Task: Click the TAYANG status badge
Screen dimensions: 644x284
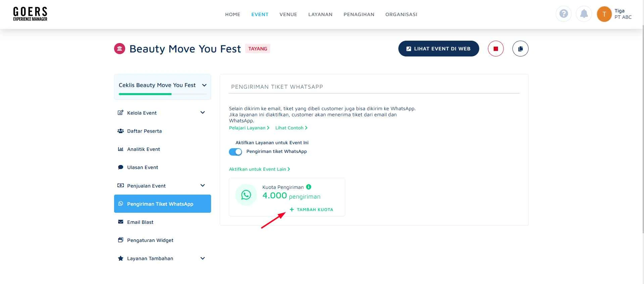Action: (x=258, y=49)
